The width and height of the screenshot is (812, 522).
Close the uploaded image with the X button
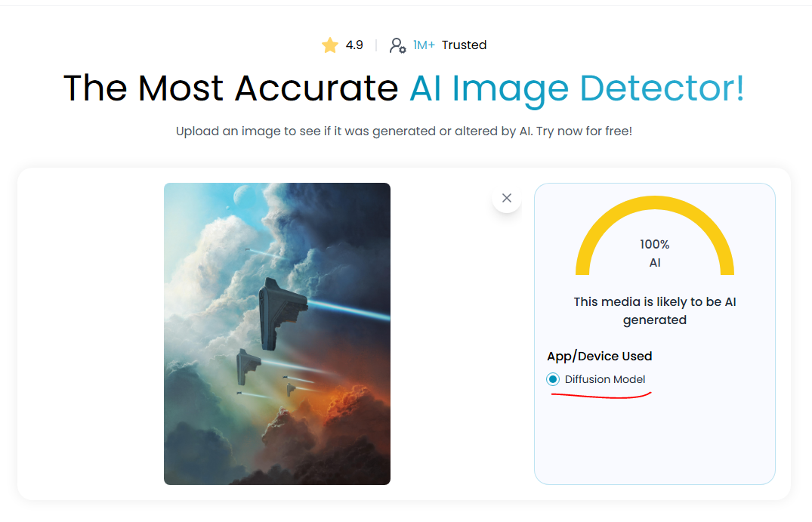point(507,198)
